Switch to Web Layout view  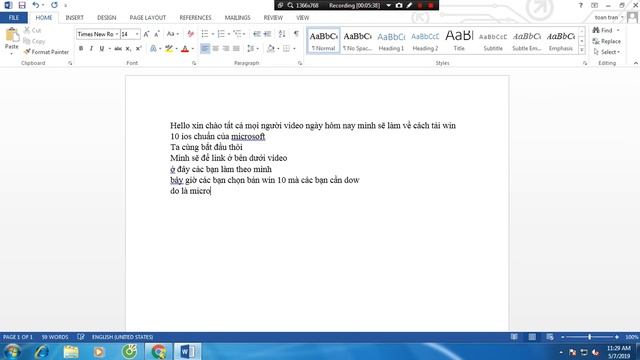(550, 337)
